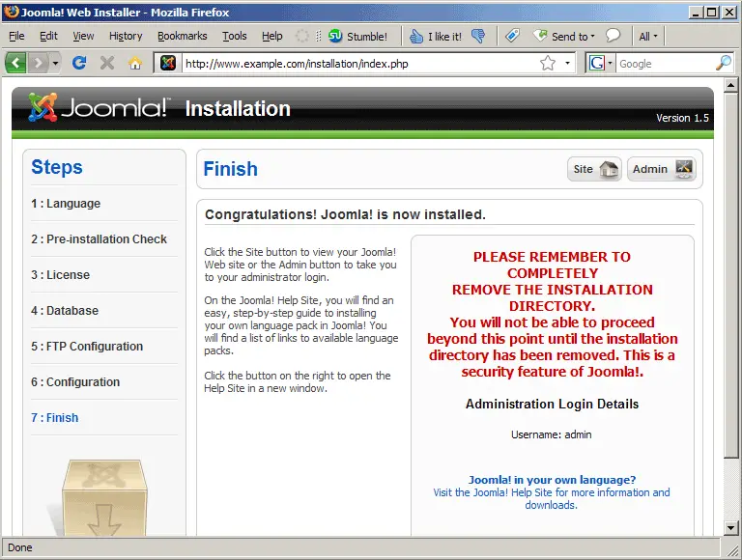Click the Done status bar text
This screenshot has height=560, width=742.
20,547
